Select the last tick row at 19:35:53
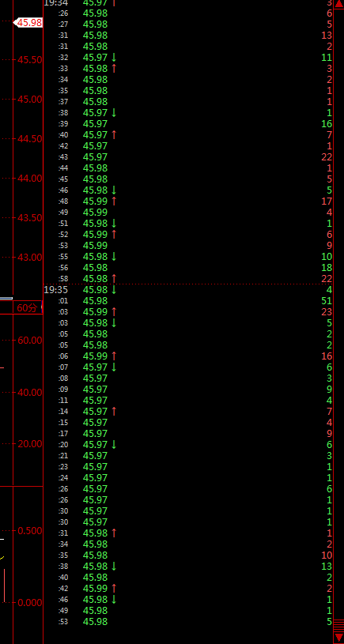The height and width of the screenshot is (644, 344). coord(188,622)
